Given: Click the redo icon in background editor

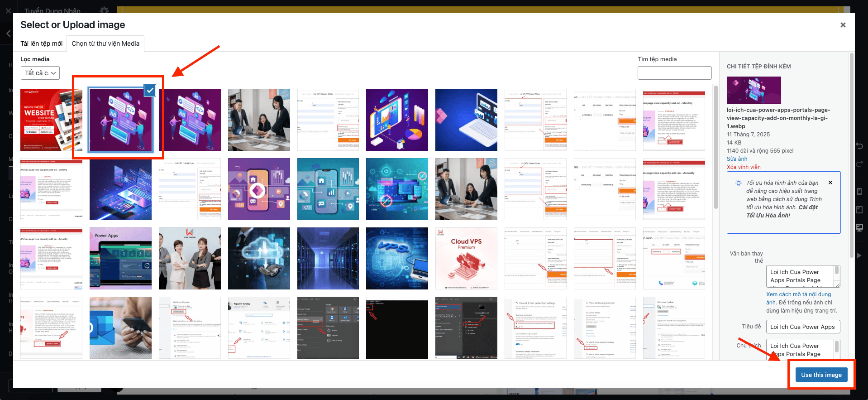Looking at the screenshot, I should coord(859,164).
